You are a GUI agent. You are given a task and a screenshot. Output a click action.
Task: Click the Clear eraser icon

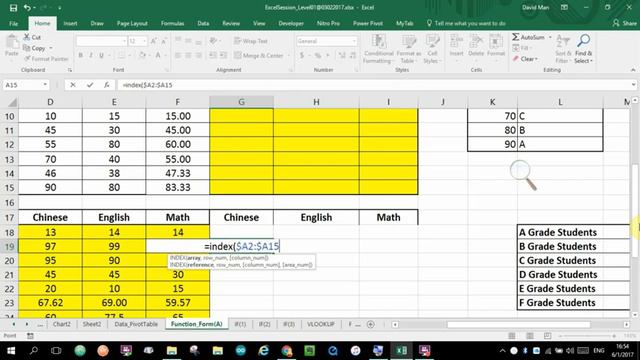pos(516,59)
